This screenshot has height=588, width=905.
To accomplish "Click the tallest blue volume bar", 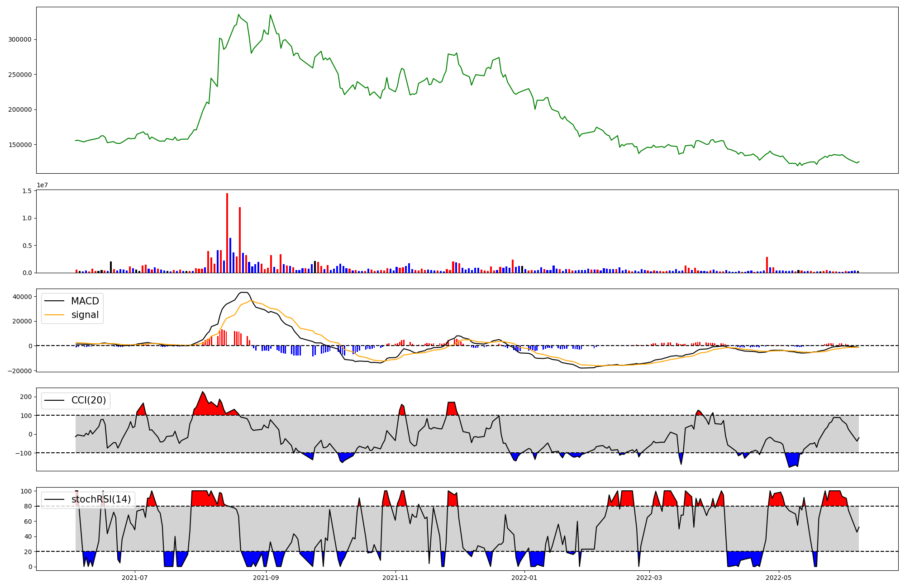I will point(230,256).
